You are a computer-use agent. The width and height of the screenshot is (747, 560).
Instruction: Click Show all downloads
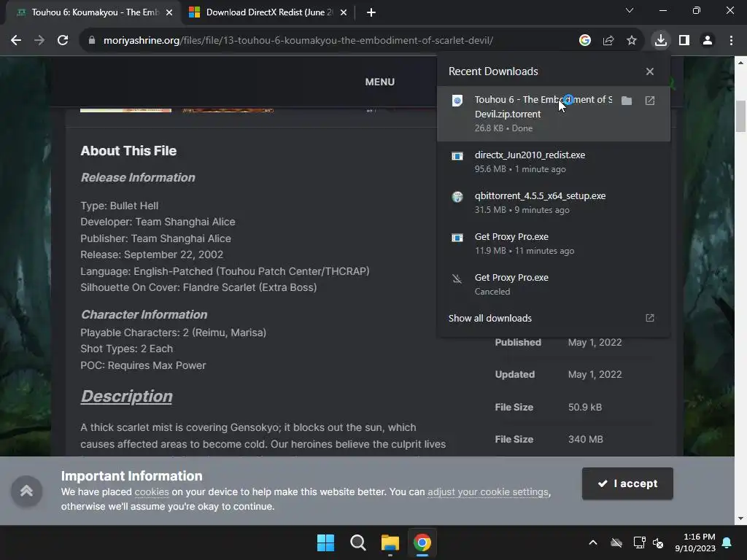pos(489,318)
